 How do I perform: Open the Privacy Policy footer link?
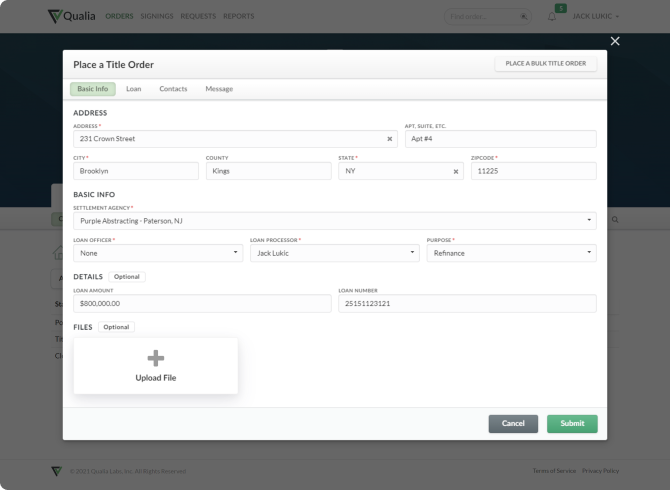600,471
